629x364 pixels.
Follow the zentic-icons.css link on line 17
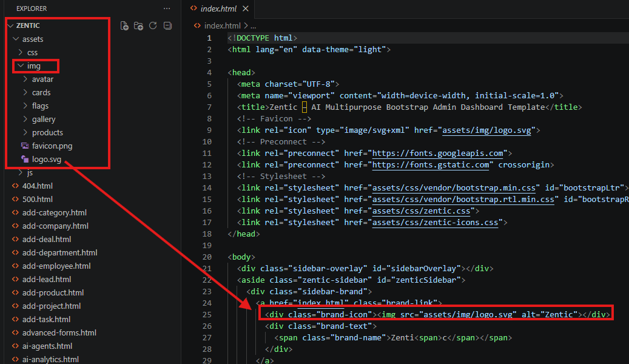click(436, 222)
